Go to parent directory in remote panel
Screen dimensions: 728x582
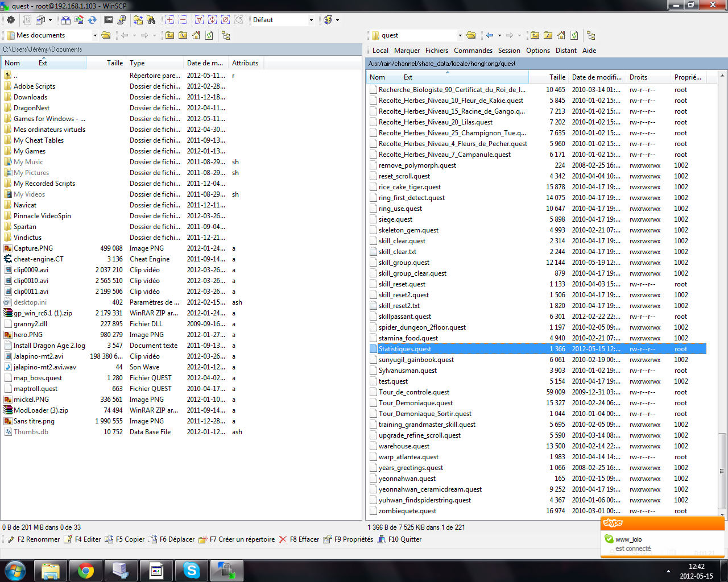coord(535,35)
